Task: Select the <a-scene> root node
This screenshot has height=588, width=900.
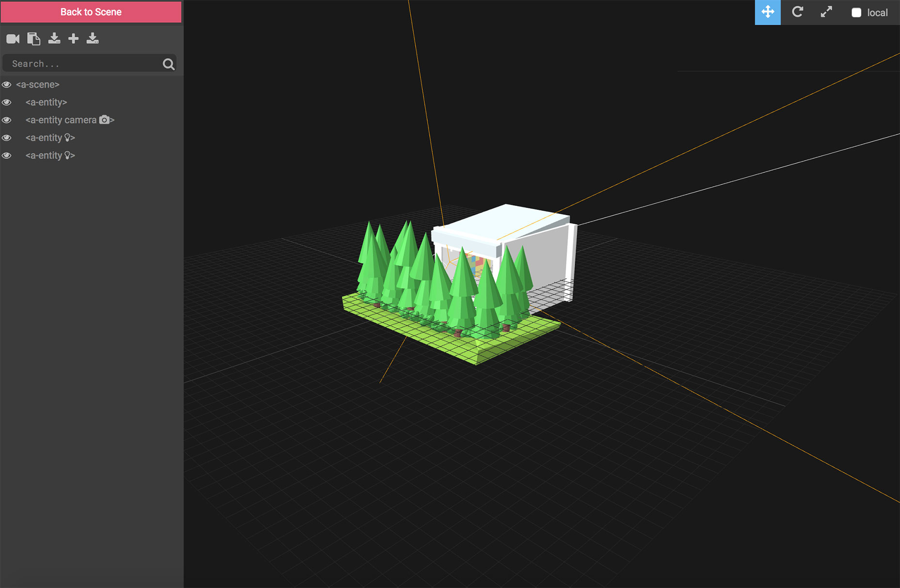Action: [92, 85]
